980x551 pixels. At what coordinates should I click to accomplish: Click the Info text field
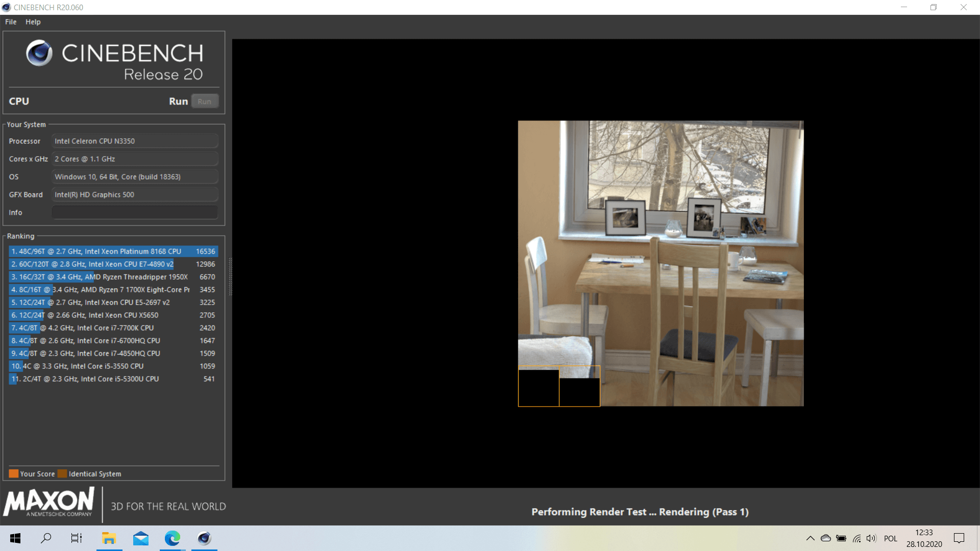coord(135,212)
